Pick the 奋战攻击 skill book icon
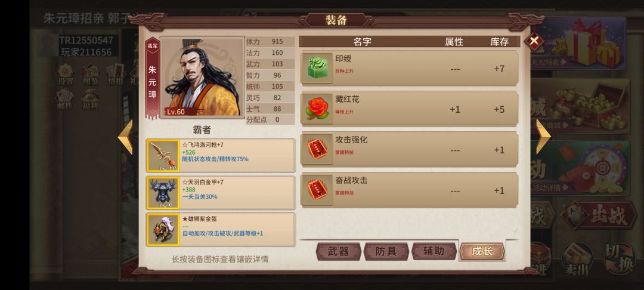 (317, 190)
